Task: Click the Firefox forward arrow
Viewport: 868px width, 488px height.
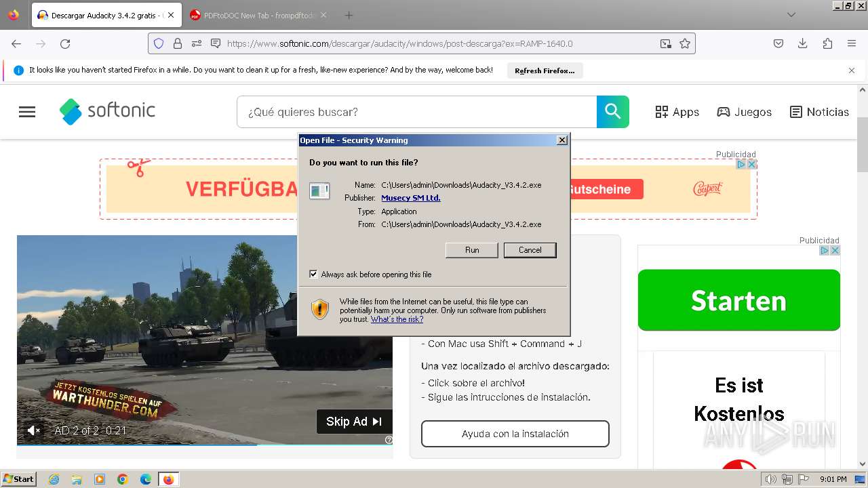Action: [x=41, y=43]
